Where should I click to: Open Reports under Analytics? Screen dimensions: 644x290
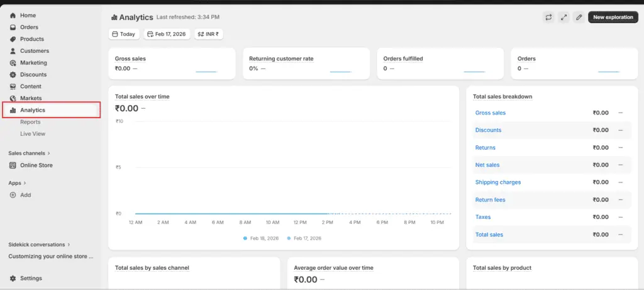pyautogui.click(x=30, y=122)
